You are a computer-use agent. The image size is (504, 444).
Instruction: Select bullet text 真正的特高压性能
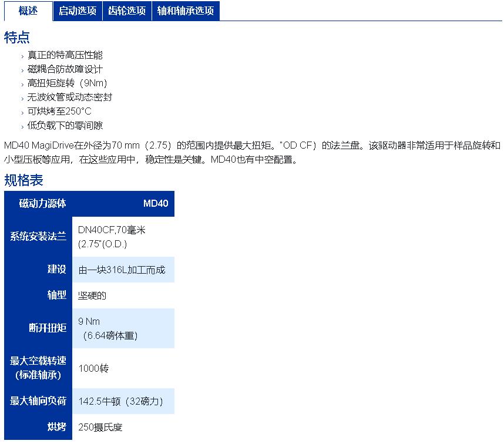(x=65, y=55)
